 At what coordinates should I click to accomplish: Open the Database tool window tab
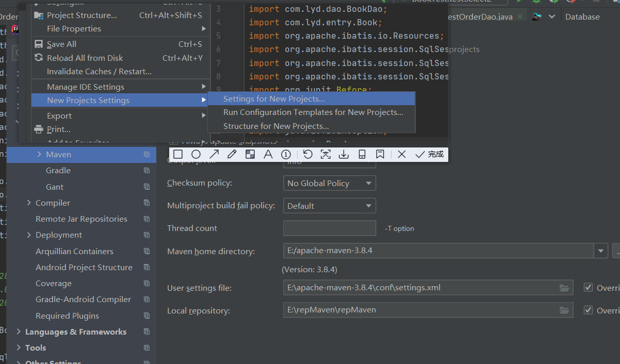(x=582, y=16)
